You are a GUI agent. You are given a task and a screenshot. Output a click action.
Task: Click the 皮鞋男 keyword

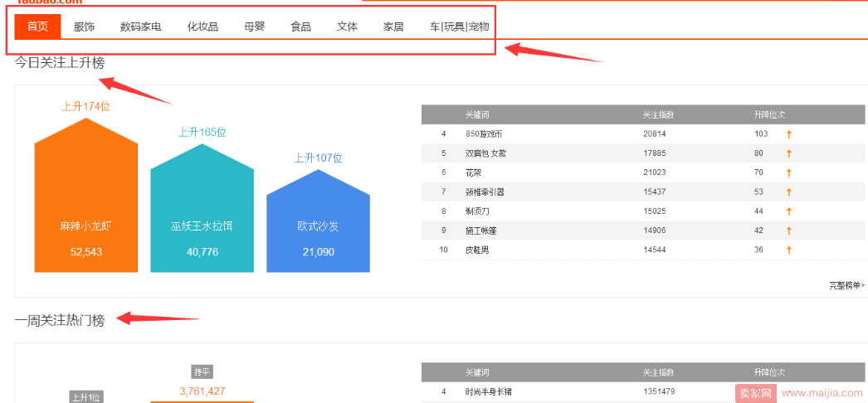(476, 250)
